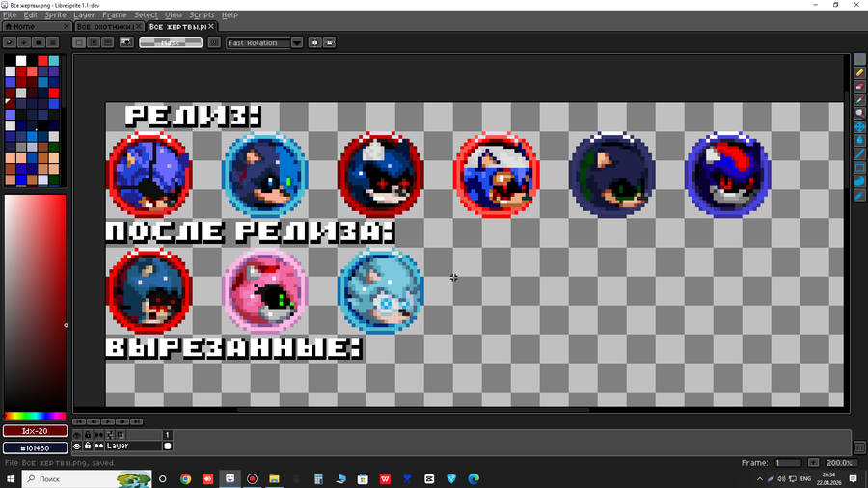Toggle the timeline panel button at bottom right

859,447
